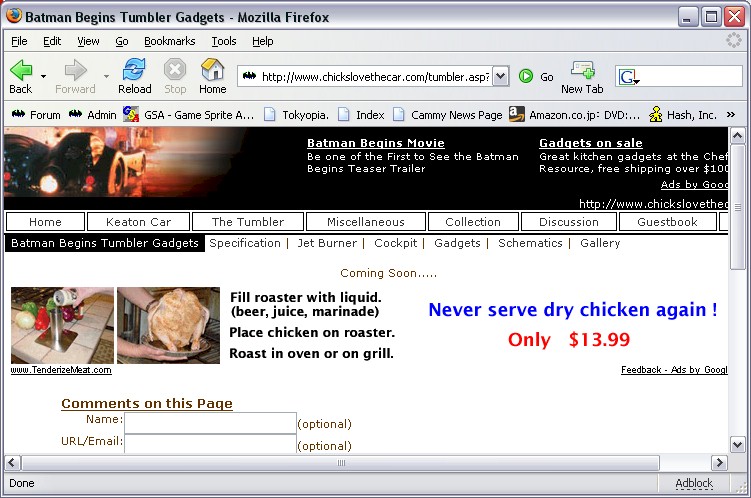Screen dimensions: 751x498
Task: Visit the www.TenderizeMeat.com link
Action: [61, 370]
